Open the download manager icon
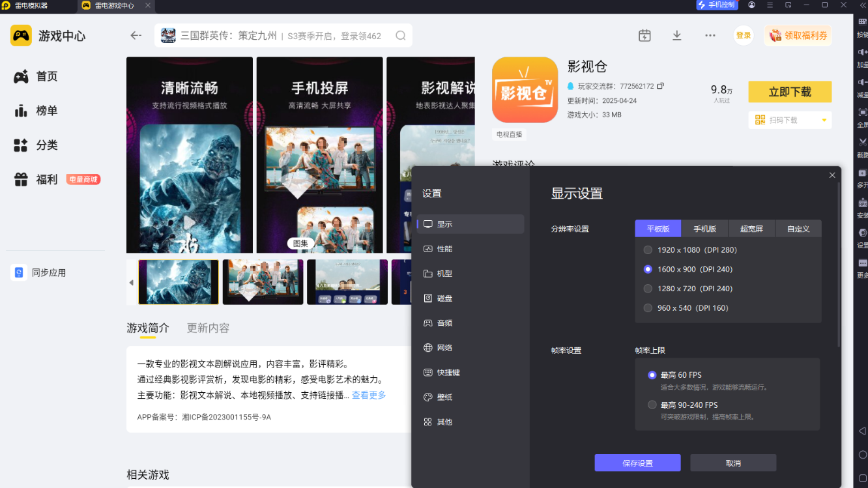The width and height of the screenshot is (868, 488). [677, 35]
